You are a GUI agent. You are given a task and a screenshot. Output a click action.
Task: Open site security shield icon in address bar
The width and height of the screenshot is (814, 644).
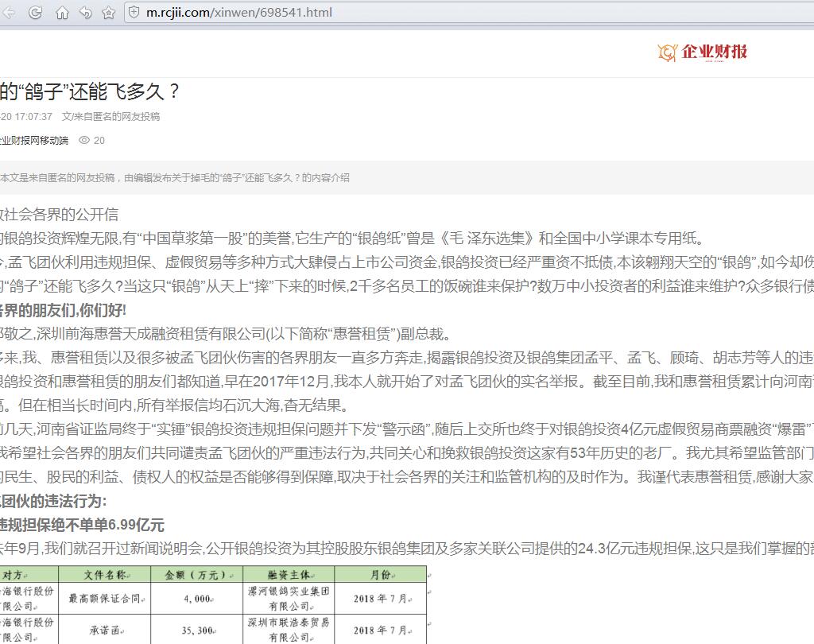click(134, 13)
